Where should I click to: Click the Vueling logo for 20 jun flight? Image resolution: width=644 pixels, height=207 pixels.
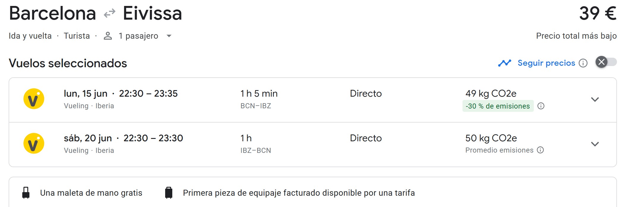(x=34, y=143)
